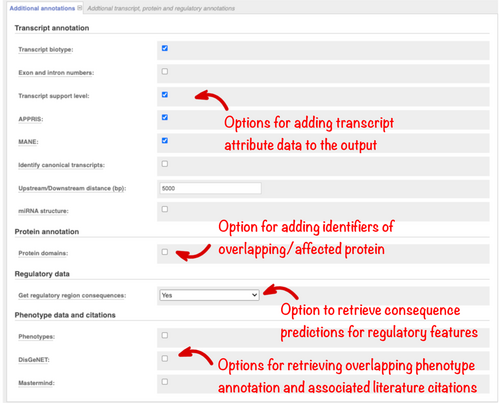Uncheck the Transcript biotype checkbox

click(165, 48)
